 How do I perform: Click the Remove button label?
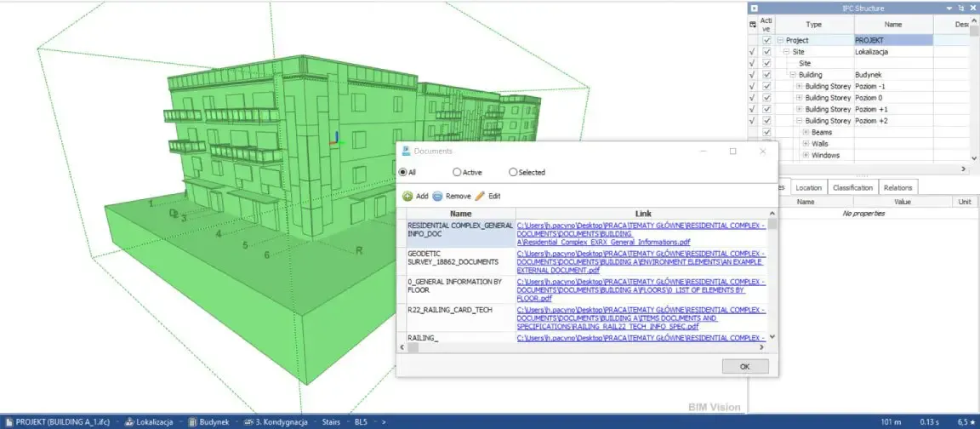[x=459, y=196]
